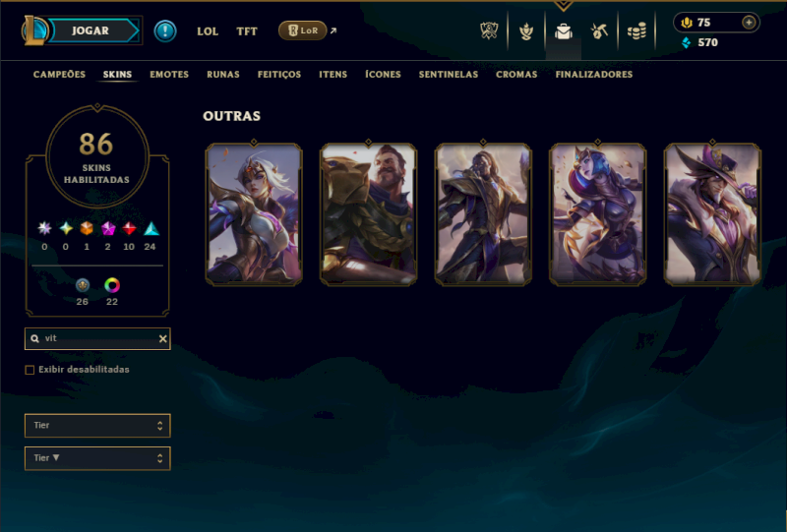
Task: Click the skin search input field
Action: coord(97,339)
